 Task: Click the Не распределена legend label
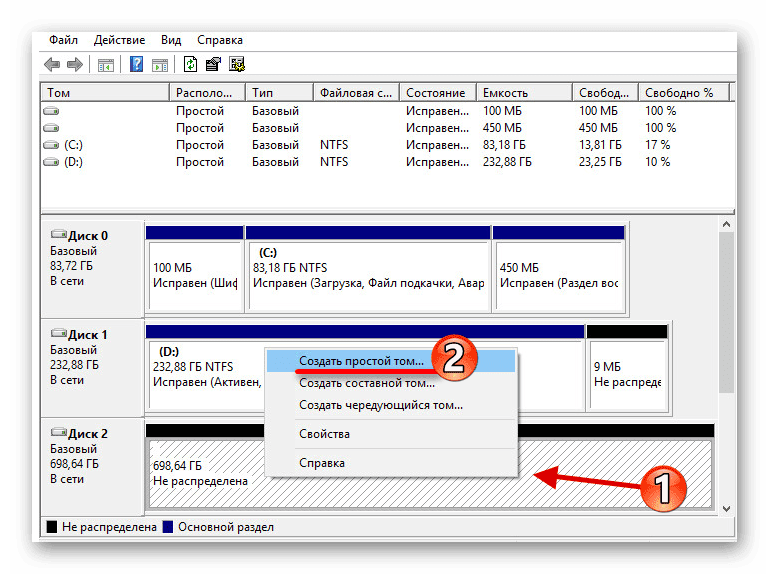tap(109, 527)
